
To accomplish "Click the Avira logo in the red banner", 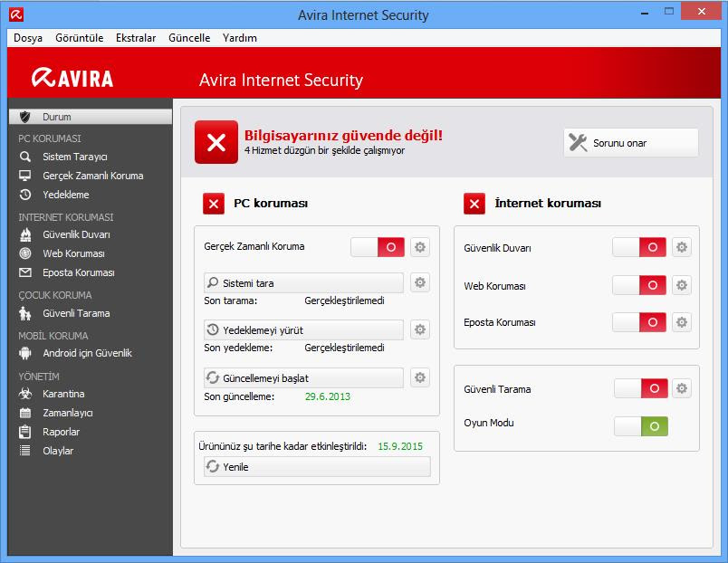I will point(72,78).
